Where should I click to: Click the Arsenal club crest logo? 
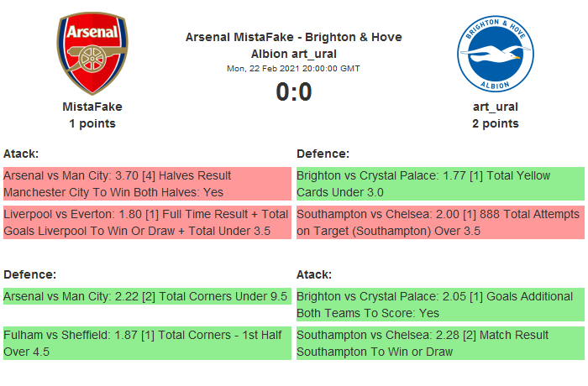(x=92, y=54)
